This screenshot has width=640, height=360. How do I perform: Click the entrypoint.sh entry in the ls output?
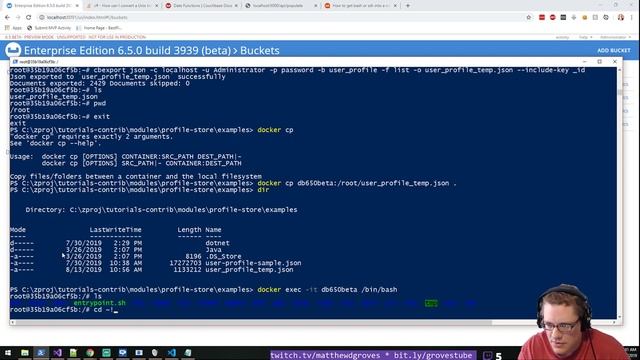click(x=100, y=303)
